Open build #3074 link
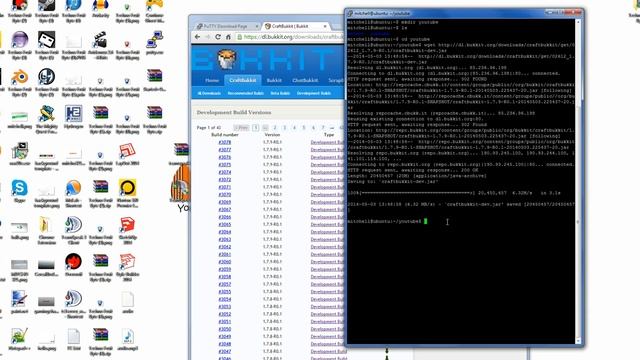This screenshot has height=360, width=640. pos(224,172)
